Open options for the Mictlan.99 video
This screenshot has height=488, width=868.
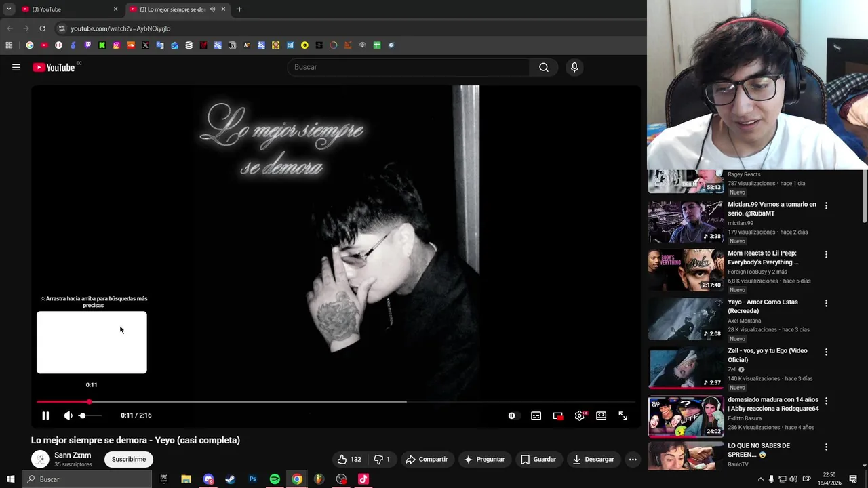point(826,205)
